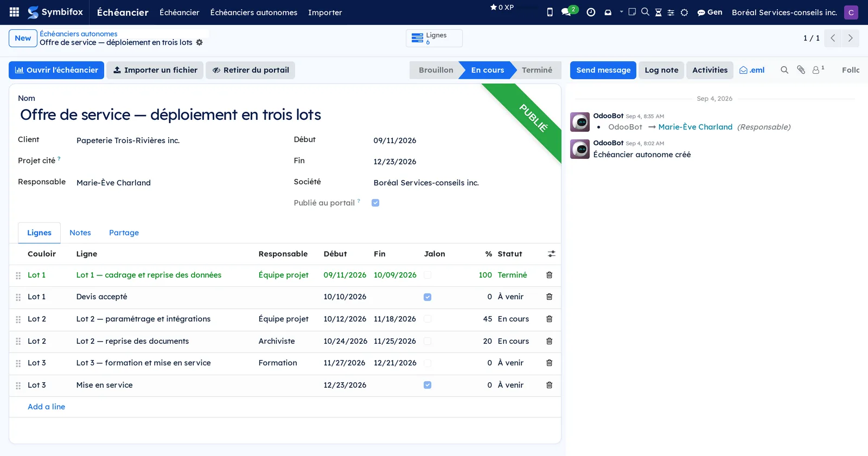Set status to Brouillon
The width and height of the screenshot is (868, 456).
[435, 70]
